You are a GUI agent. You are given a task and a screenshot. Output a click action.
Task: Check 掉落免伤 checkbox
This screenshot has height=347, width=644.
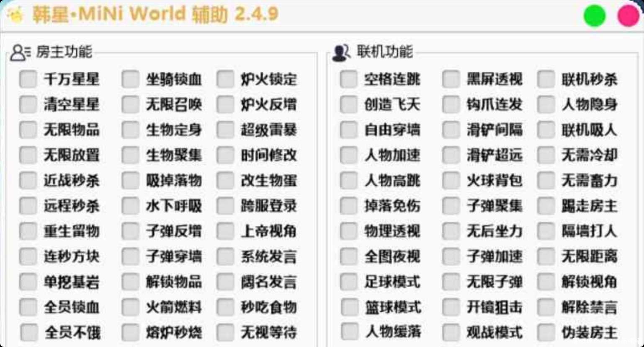(349, 206)
